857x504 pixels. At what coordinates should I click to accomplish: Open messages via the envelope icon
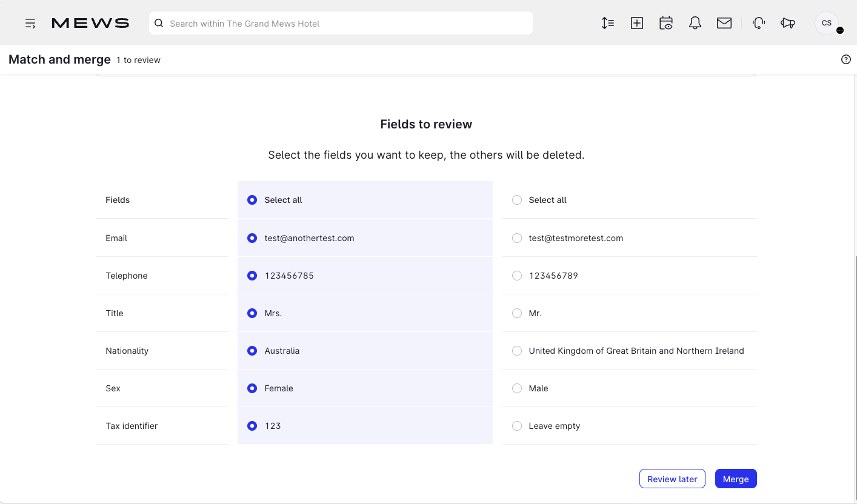(724, 22)
